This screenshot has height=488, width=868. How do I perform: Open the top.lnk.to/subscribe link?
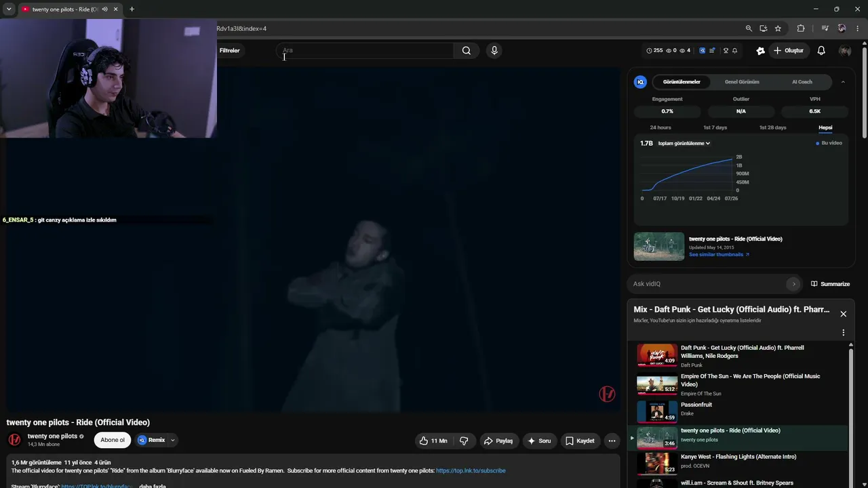tap(471, 470)
